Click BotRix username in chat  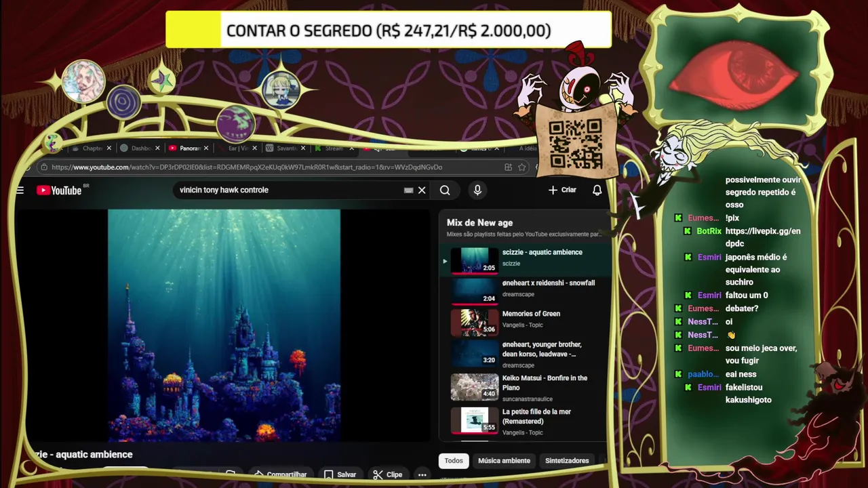click(709, 231)
